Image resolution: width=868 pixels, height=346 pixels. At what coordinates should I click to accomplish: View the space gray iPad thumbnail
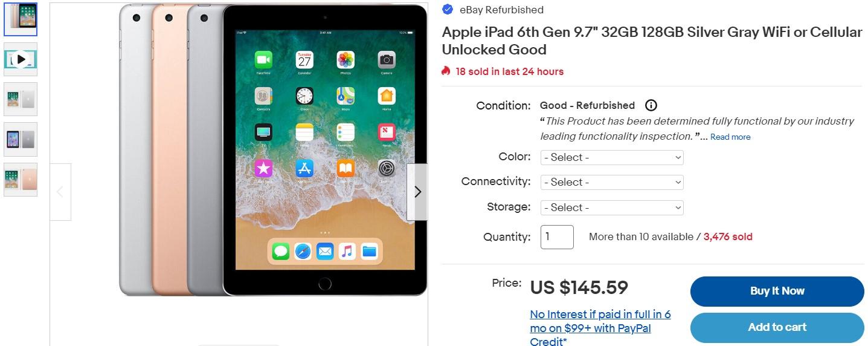coord(21,139)
